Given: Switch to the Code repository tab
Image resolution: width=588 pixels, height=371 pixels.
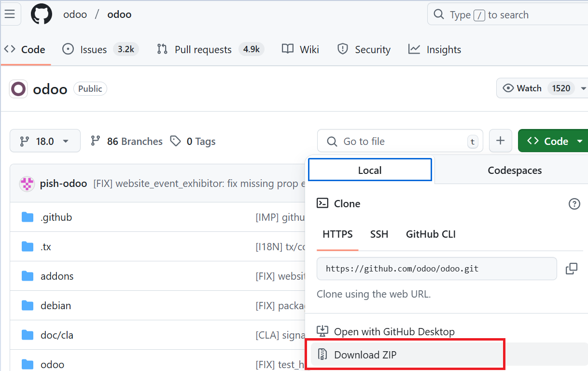Looking at the screenshot, I should (25, 49).
